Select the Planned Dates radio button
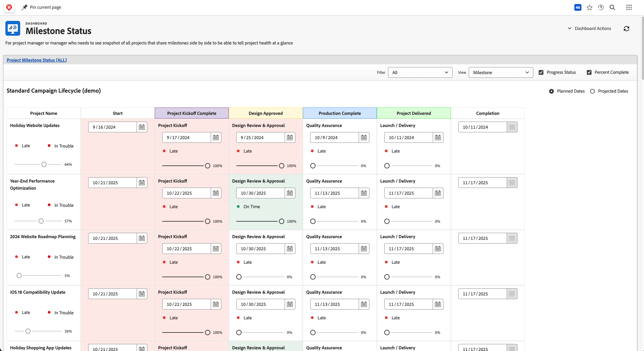The width and height of the screenshot is (644, 351). tap(551, 91)
